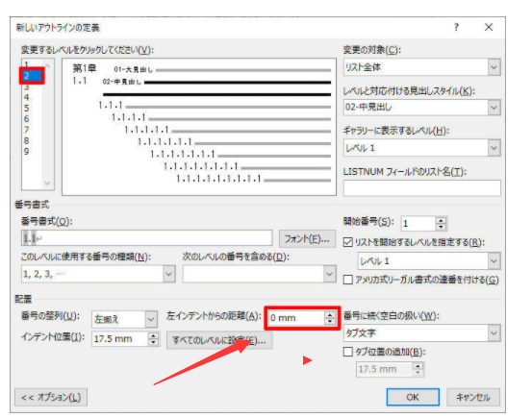Confirm with the OK button
532x418 pixels.
413,397
